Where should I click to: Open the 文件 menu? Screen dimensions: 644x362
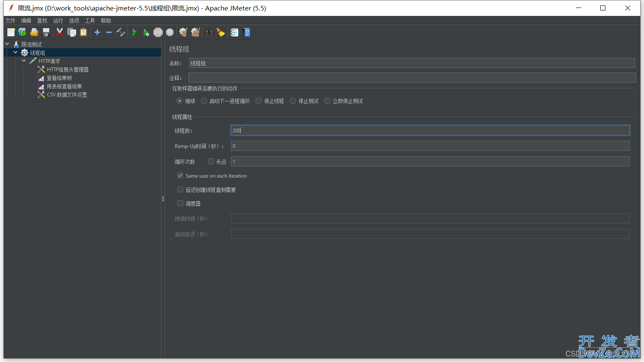(x=10, y=21)
